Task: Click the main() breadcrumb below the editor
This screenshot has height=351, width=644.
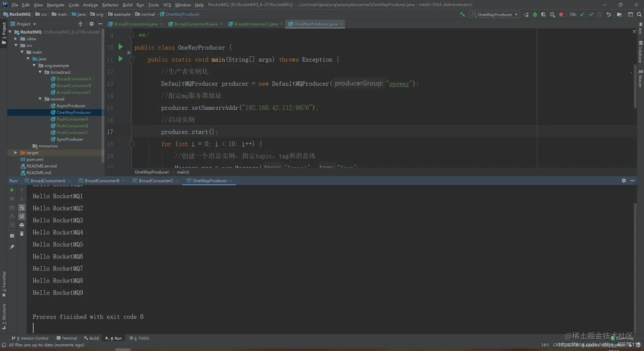Action: [x=183, y=172]
